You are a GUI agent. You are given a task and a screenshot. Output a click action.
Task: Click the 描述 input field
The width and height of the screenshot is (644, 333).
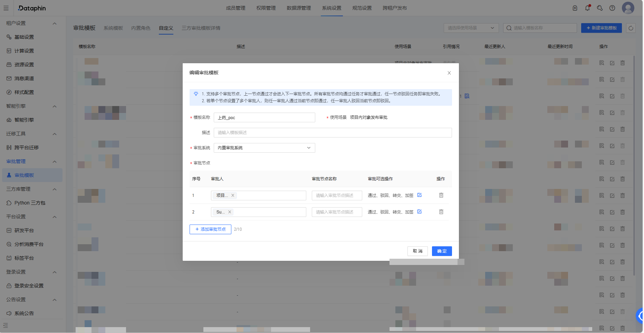(x=333, y=133)
